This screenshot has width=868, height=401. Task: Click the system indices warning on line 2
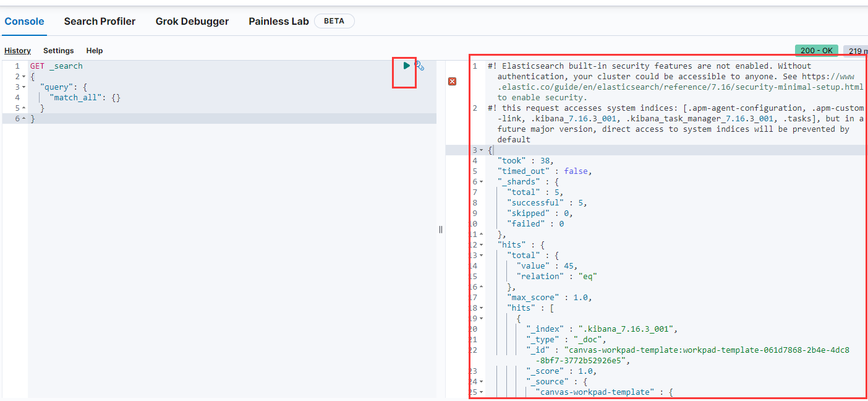pyautogui.click(x=675, y=124)
